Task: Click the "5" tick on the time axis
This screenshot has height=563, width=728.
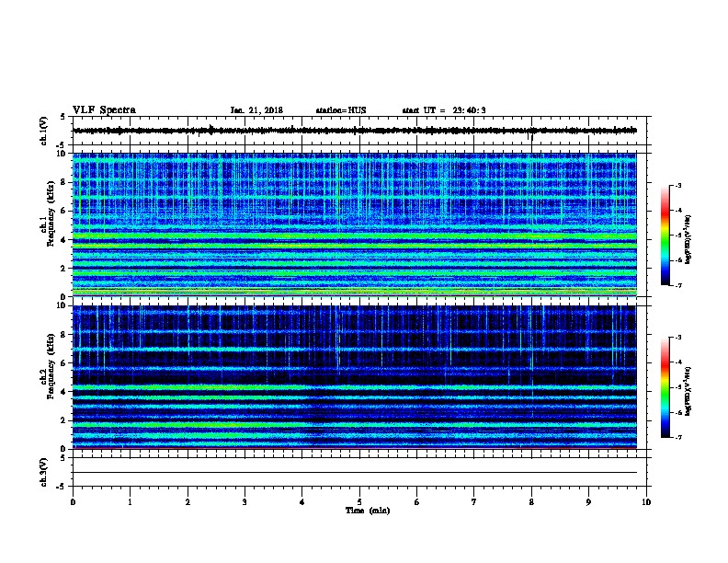Action: (x=359, y=501)
